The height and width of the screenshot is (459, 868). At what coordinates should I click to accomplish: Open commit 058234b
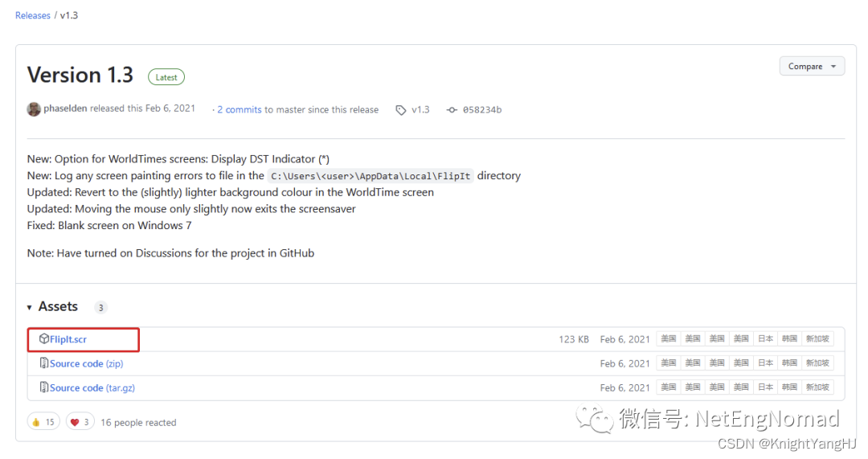coord(482,109)
